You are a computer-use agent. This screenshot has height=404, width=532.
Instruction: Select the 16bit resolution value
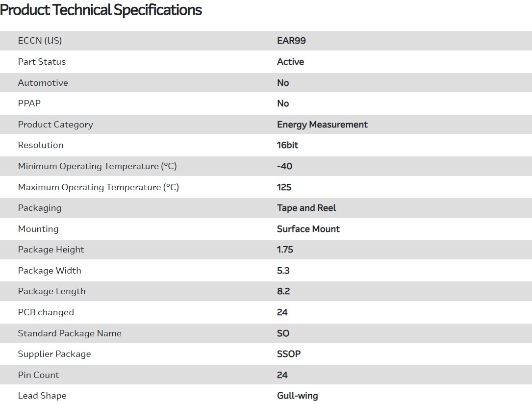tap(287, 145)
